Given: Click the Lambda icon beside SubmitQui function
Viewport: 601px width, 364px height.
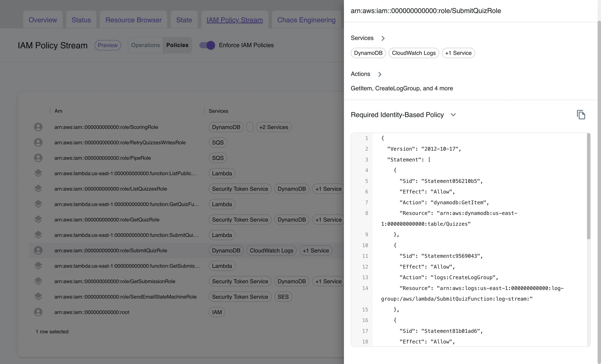Looking at the screenshot, I should pos(38,235).
